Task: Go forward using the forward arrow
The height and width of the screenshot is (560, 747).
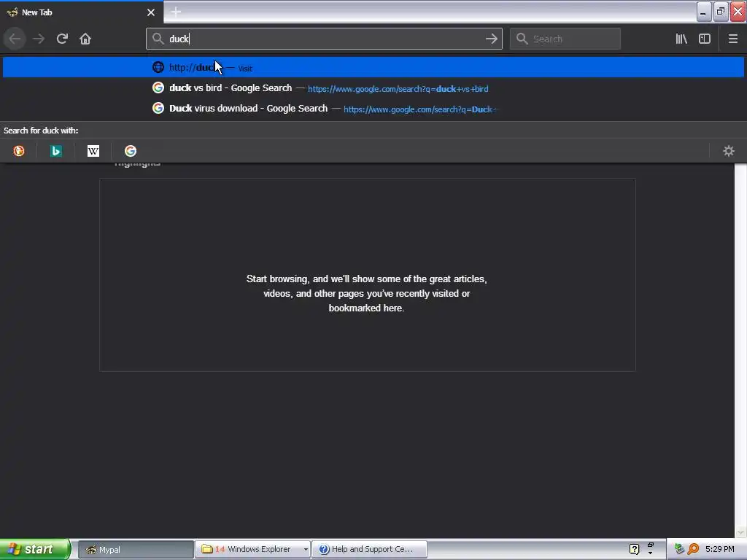Action: pyautogui.click(x=39, y=39)
